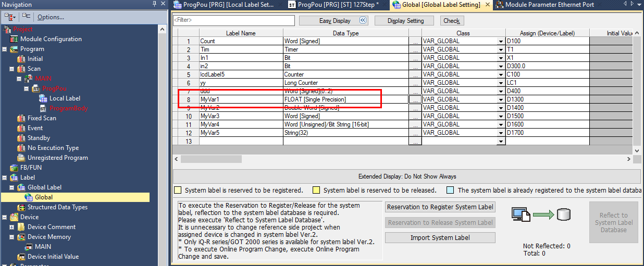
Task: Click the double-arrow icon beside Easy Display
Action: click(363, 21)
